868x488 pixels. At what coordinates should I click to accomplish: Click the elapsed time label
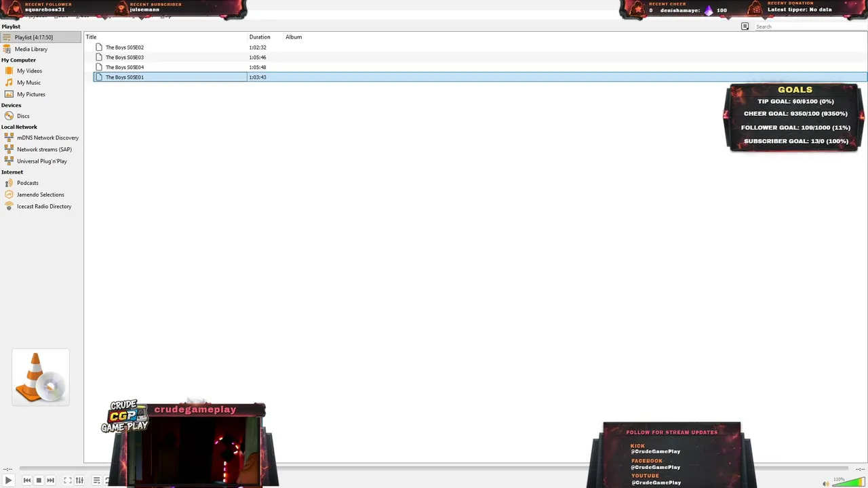7,469
